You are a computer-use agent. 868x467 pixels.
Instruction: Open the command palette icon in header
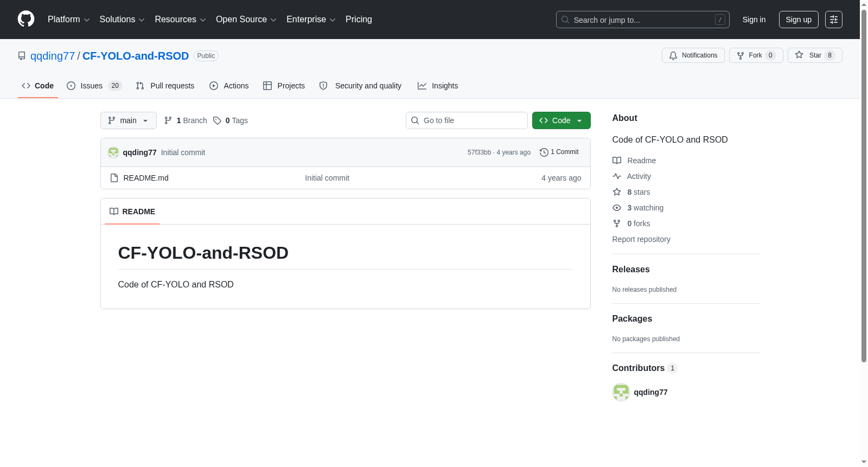click(833, 20)
